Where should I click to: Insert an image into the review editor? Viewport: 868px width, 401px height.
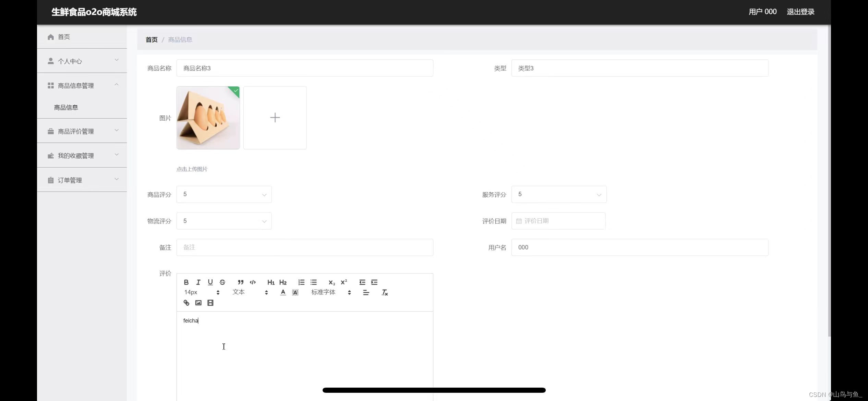point(198,303)
